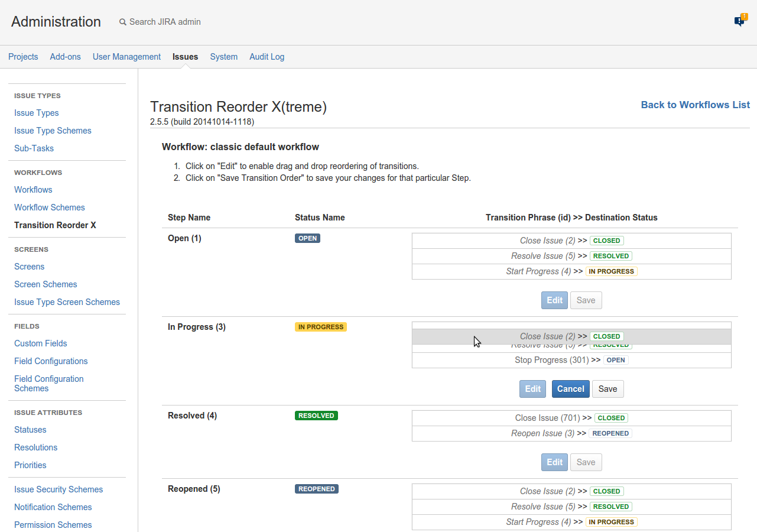Image resolution: width=757 pixels, height=532 pixels.
Task: Open Issue Security Schemes
Action: point(59,489)
